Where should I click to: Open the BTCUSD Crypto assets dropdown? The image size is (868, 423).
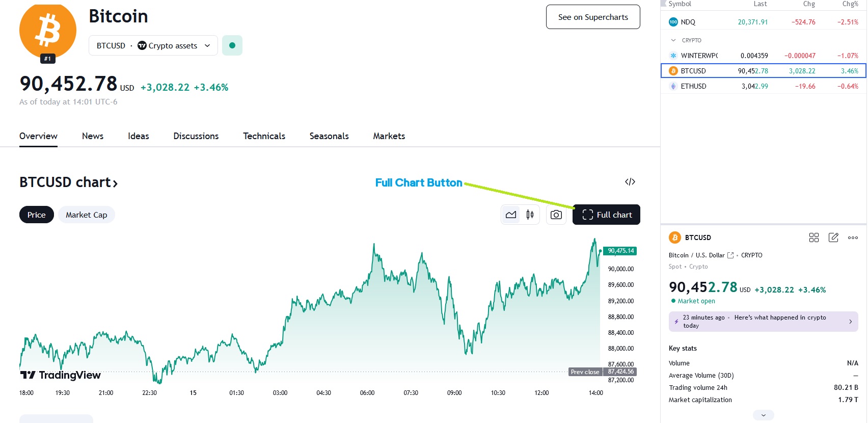(153, 45)
